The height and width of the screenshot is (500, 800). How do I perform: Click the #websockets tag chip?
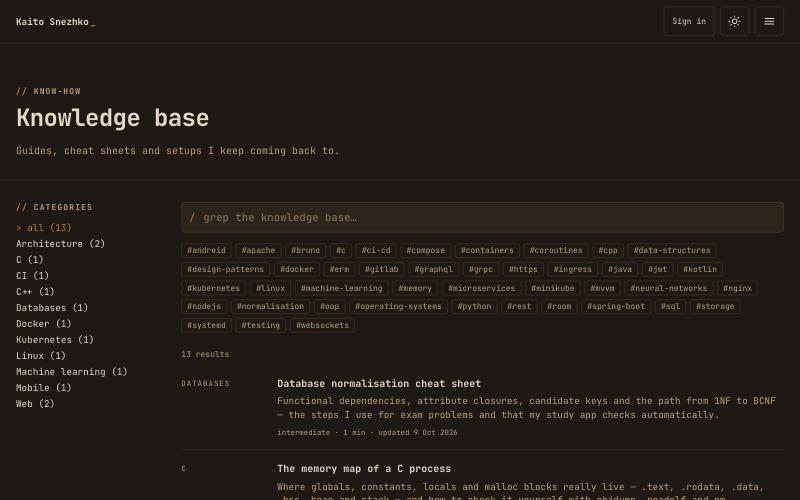(322, 326)
